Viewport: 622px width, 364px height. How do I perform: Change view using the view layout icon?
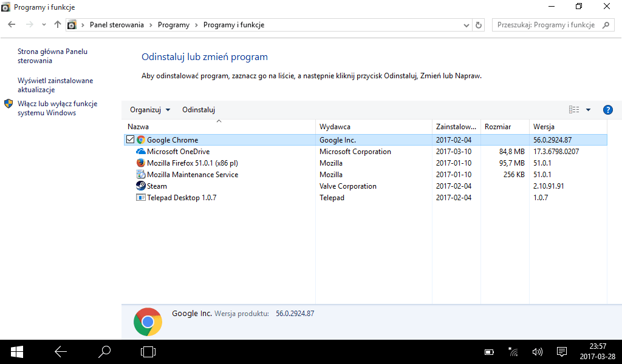pyautogui.click(x=574, y=110)
